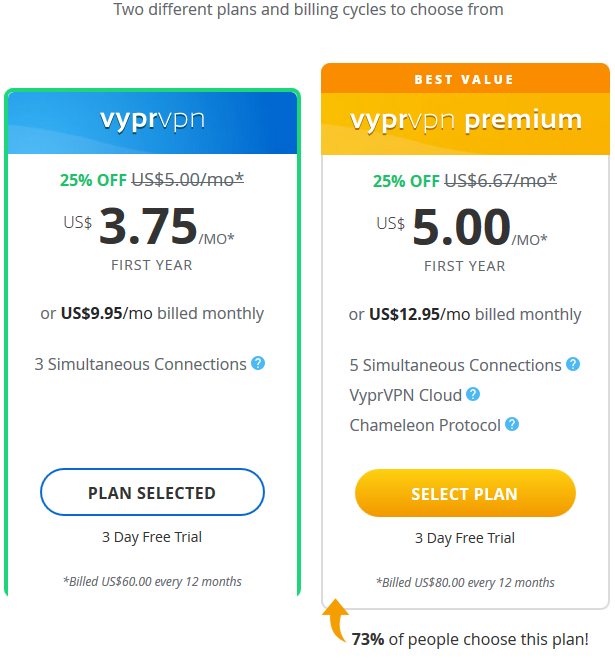Open the Chameleon Protocol help icon
Image resolution: width=615 pixels, height=658 pixels.
click(512, 424)
